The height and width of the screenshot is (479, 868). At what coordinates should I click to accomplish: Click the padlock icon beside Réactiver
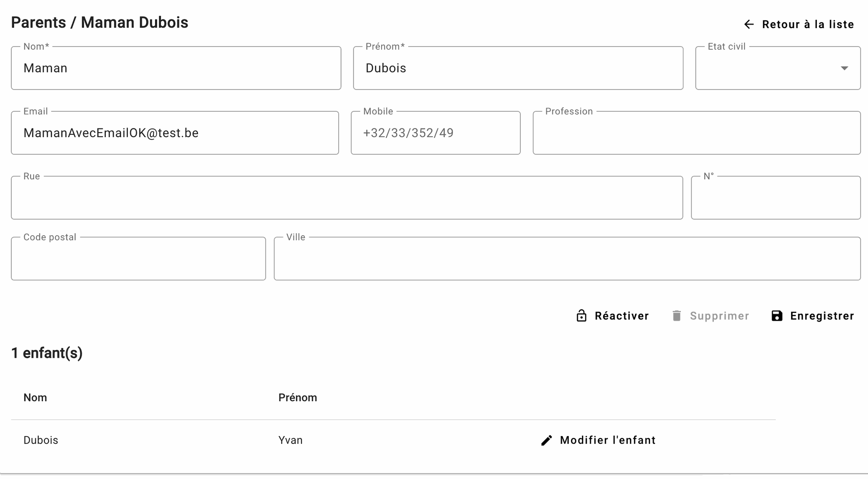point(581,316)
